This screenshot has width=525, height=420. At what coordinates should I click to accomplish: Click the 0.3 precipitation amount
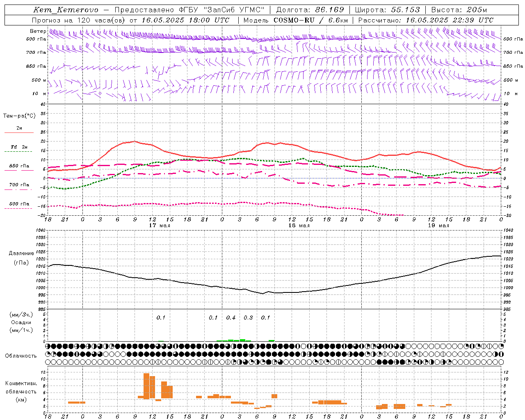coord(248,317)
